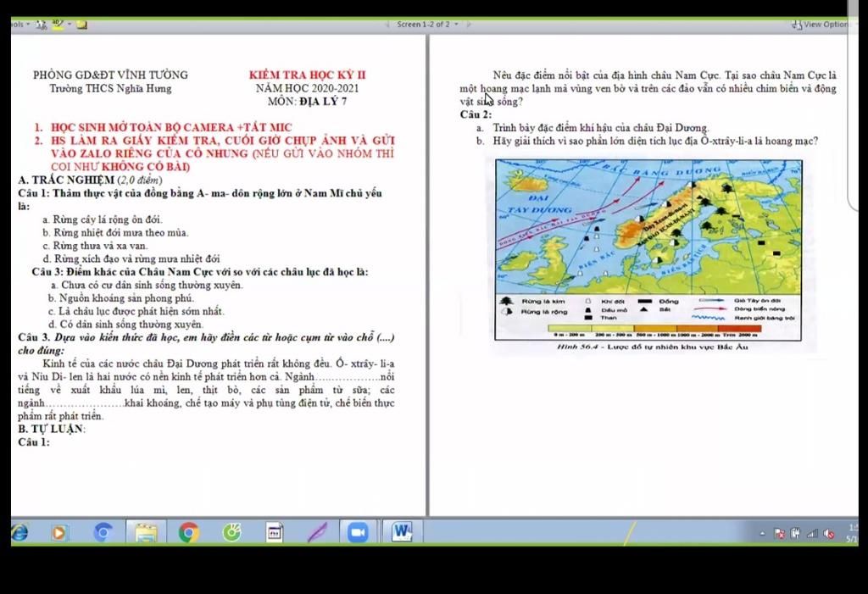Click answer 'b. Rừng nhiệt đới mưa theo mùa.'
This screenshot has width=868, height=594.
(115, 232)
